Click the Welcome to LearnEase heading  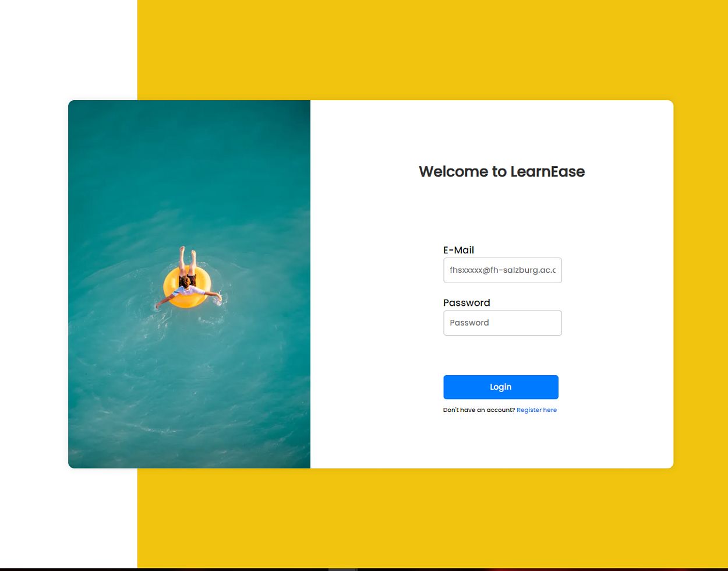(501, 171)
